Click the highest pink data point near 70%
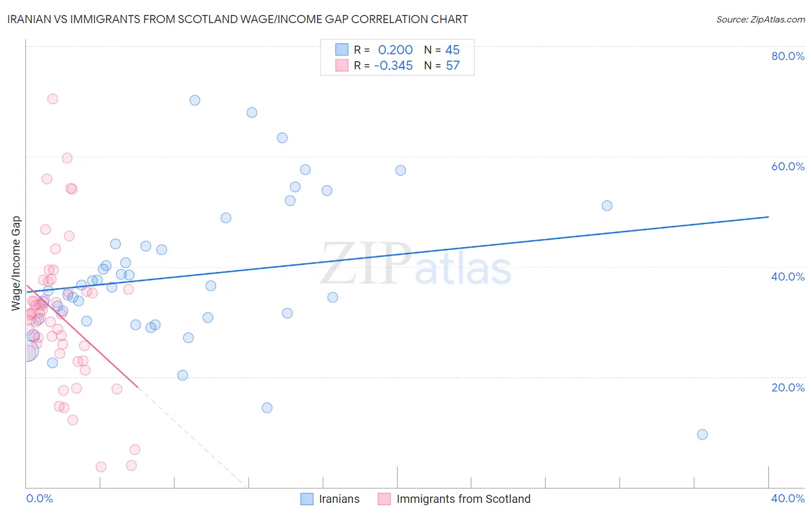Image resolution: width=812 pixels, height=515 pixels. (53, 99)
